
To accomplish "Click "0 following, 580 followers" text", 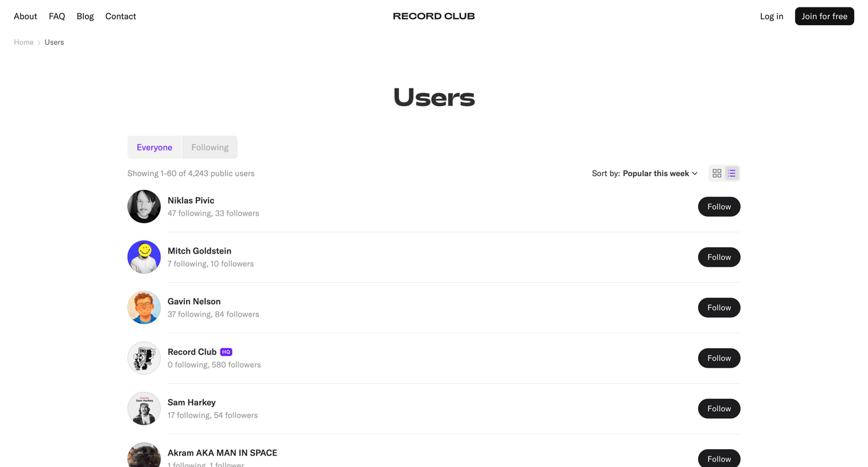I will click(214, 365).
